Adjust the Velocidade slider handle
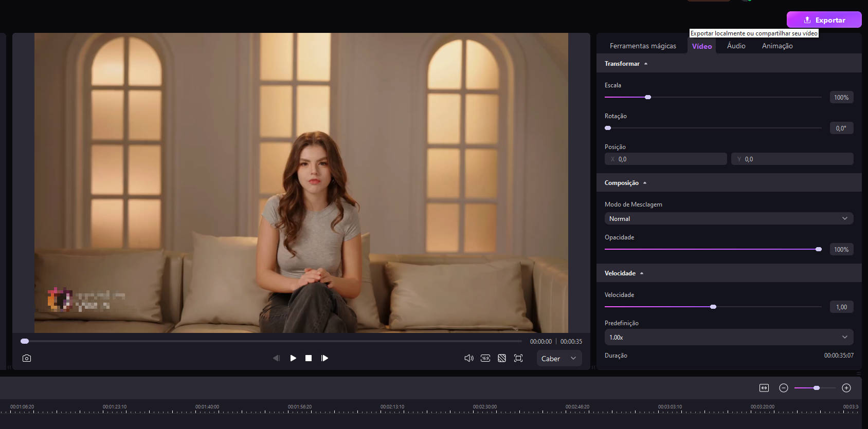 (x=713, y=307)
